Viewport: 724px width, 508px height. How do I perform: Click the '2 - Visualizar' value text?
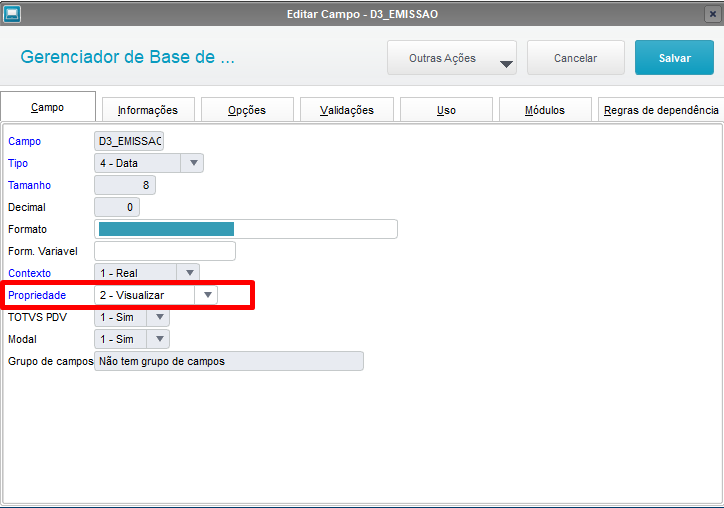click(x=132, y=295)
